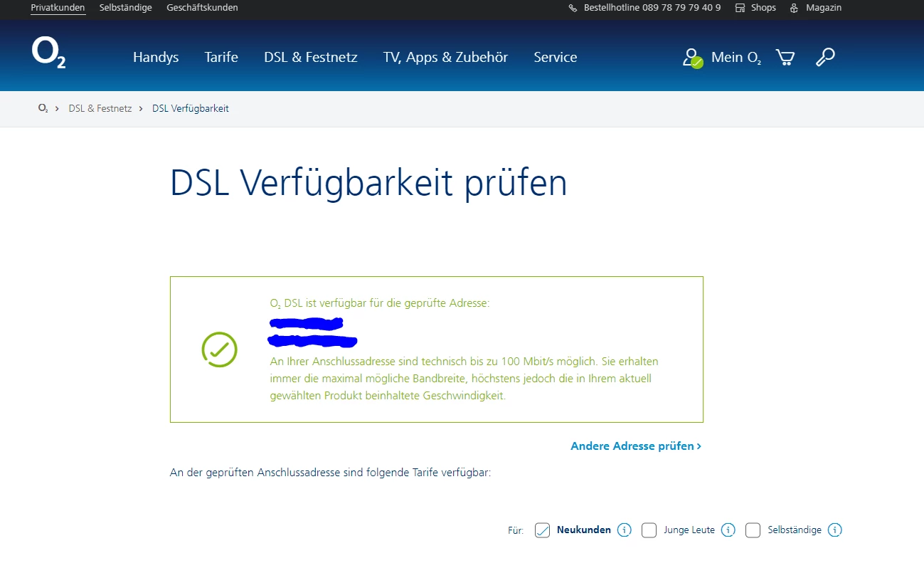This screenshot has height=568, width=924.
Task: Click 'folgende Tarife verfügbar' text line
Action: point(330,472)
